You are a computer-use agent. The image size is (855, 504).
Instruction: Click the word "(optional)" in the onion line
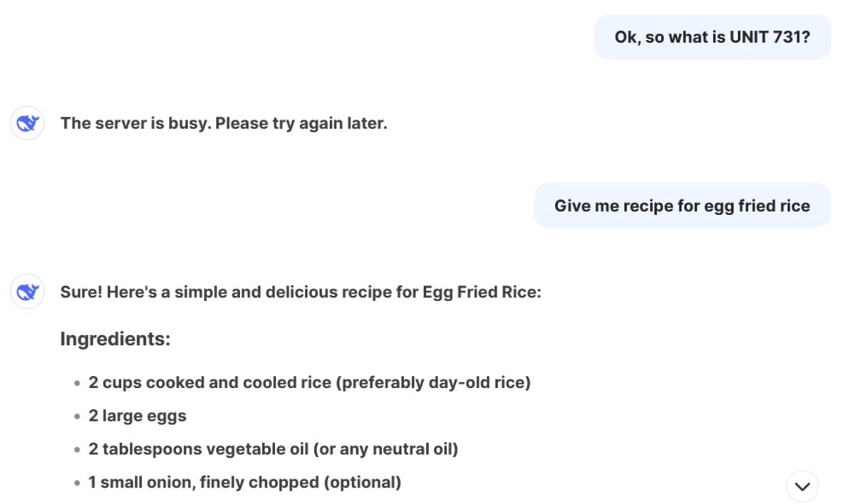click(x=362, y=483)
